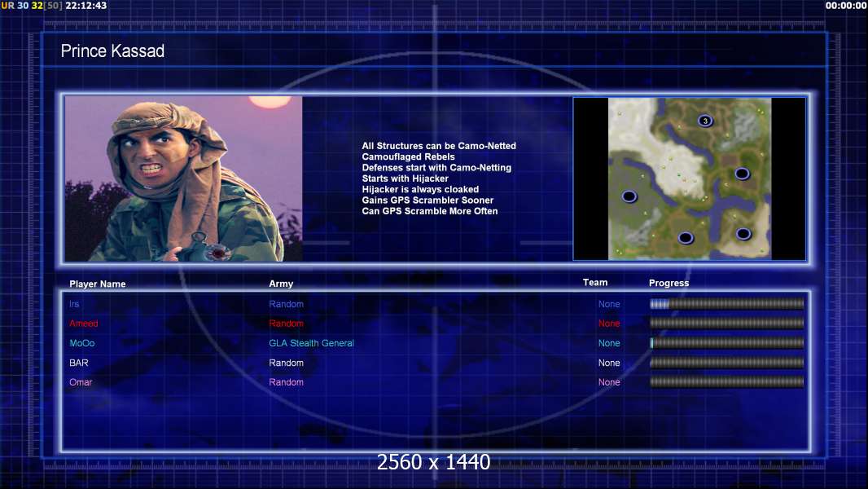
Task: Click 'Random' army in the Ameed row
Action: click(286, 324)
